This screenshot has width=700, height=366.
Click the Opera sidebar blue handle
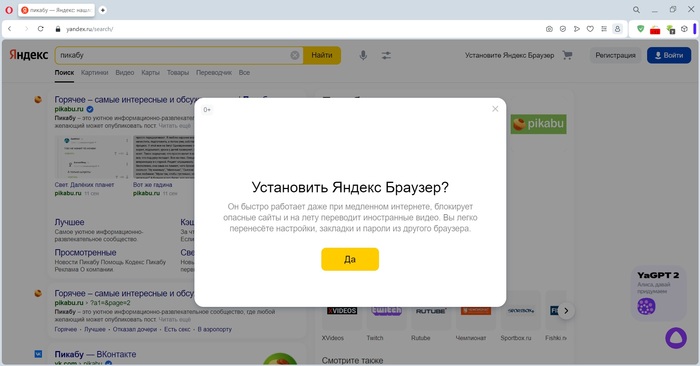coord(694,29)
